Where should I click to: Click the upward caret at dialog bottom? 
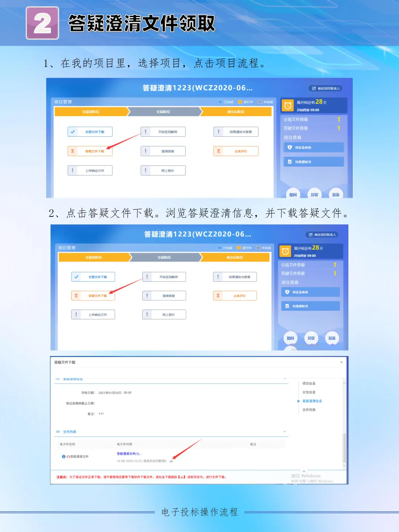point(304,470)
